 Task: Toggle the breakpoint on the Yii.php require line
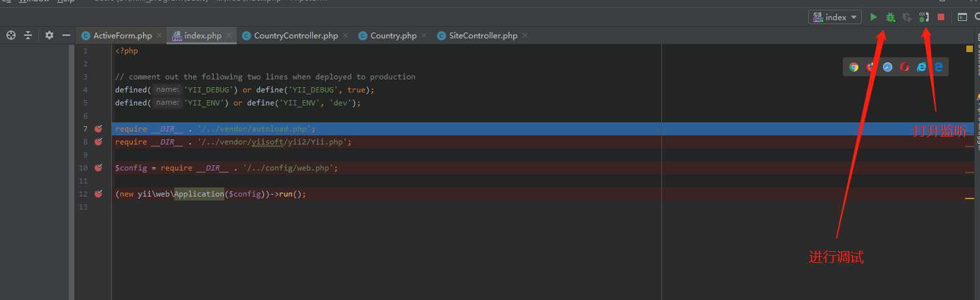click(x=98, y=142)
